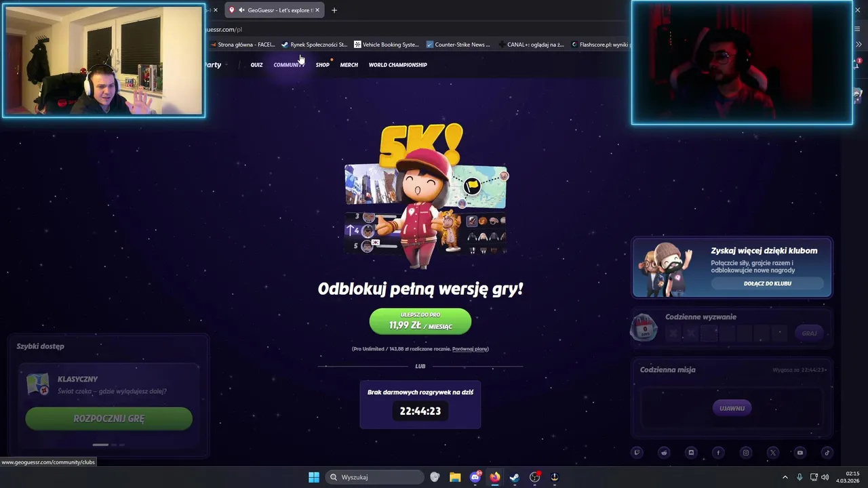Open the Merch menu item
The height and width of the screenshot is (488, 868).
[x=349, y=65]
